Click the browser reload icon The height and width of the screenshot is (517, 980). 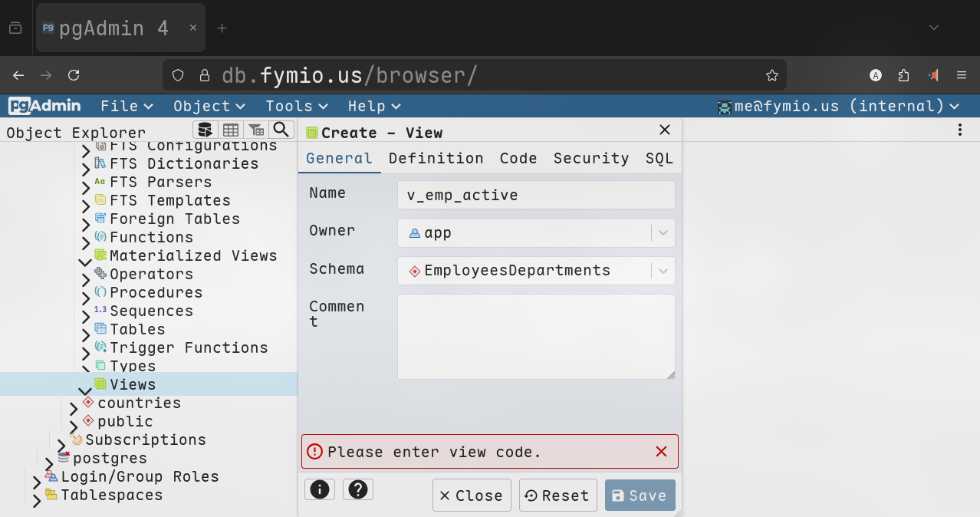point(74,75)
